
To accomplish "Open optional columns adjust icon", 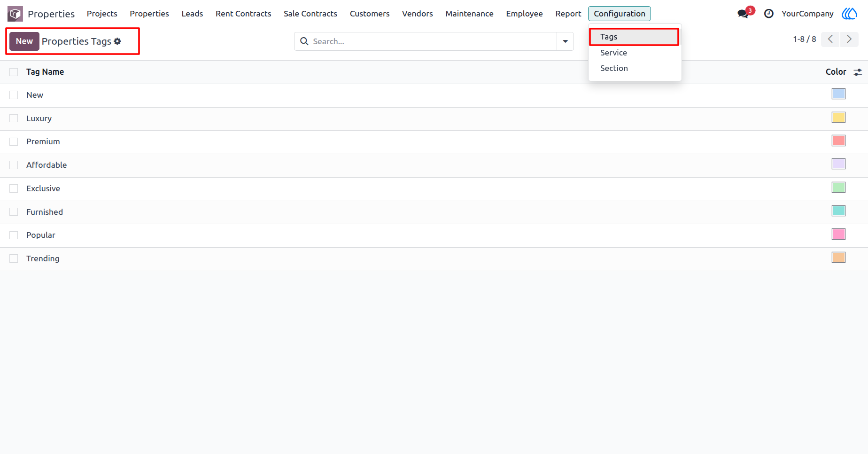I will click(858, 72).
